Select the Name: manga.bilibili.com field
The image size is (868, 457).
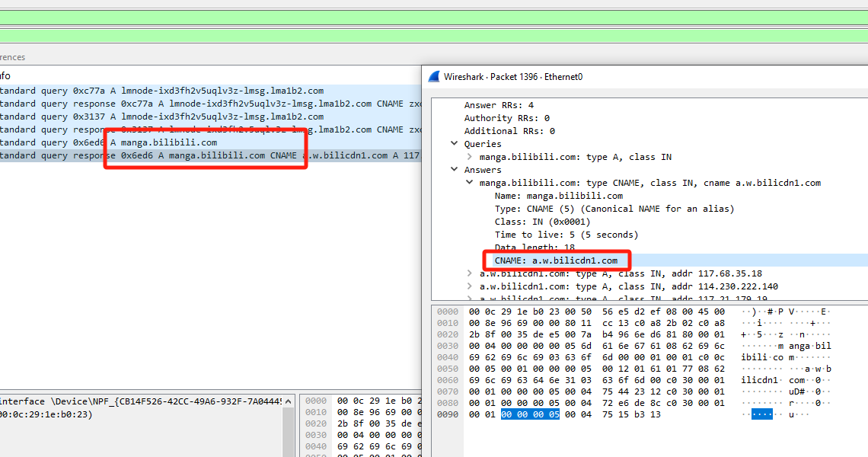coord(558,196)
